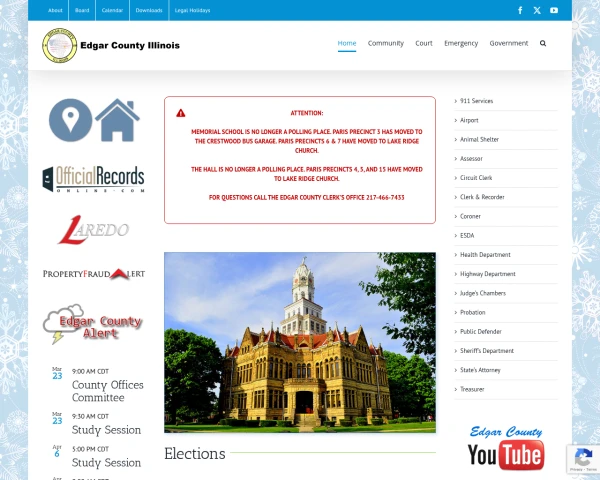The height and width of the screenshot is (480, 600).
Task: Open the 9:30 AM Study Session event
Action: tap(106, 430)
